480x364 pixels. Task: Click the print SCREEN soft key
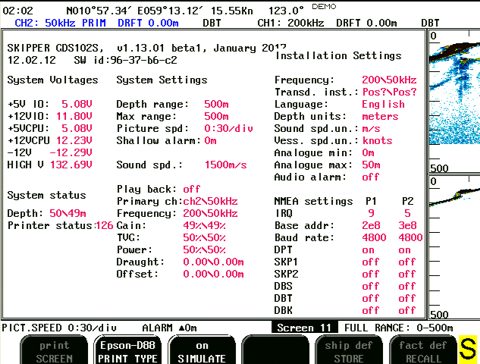pyautogui.click(x=54, y=350)
